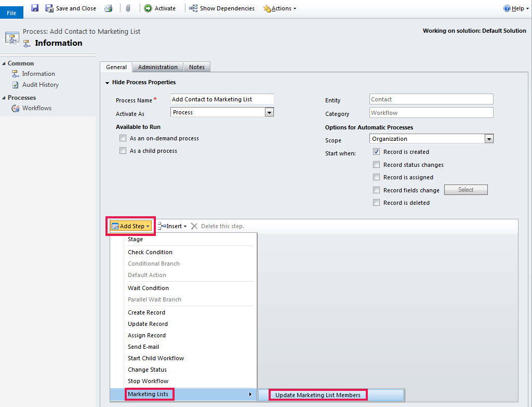Open the Scope Organization dropdown
This screenshot has height=407, width=532.
click(489, 139)
